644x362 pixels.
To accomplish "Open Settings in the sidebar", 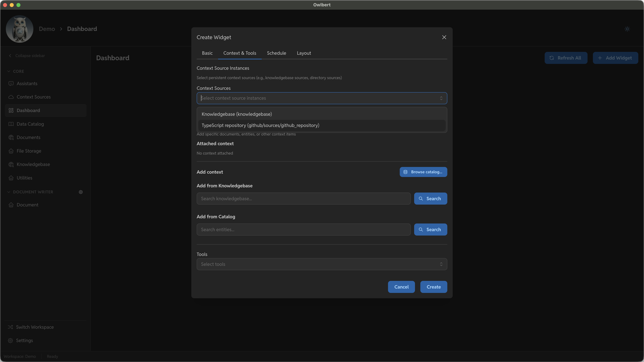I will click(x=24, y=341).
